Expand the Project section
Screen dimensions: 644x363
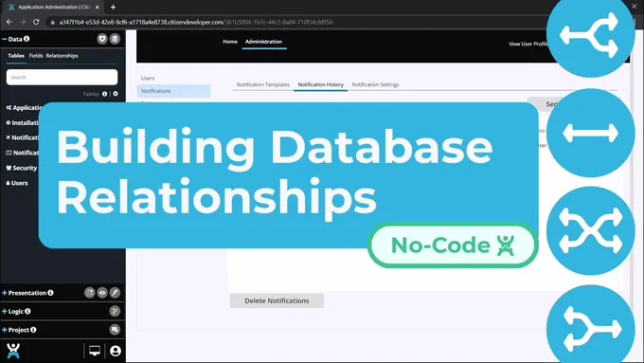pos(5,330)
